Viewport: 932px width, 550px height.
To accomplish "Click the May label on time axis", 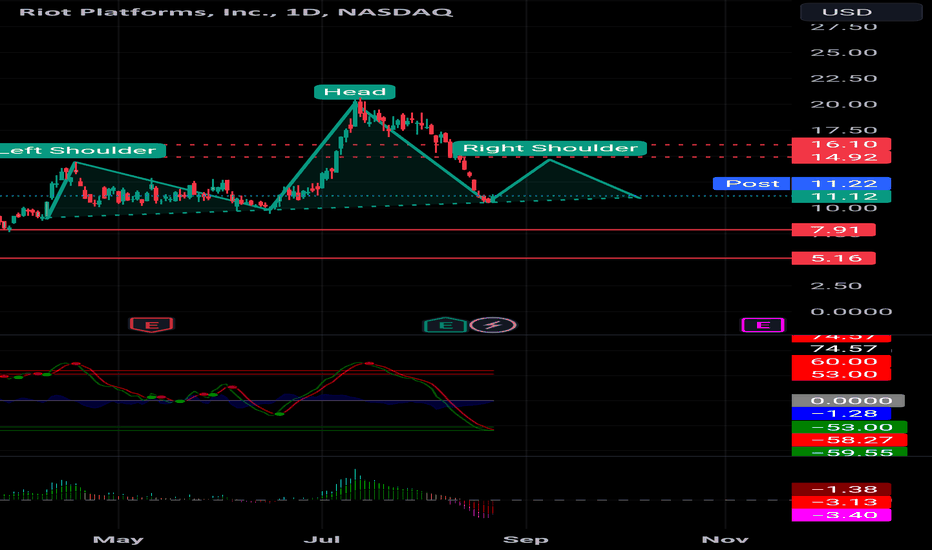I will point(118,540).
